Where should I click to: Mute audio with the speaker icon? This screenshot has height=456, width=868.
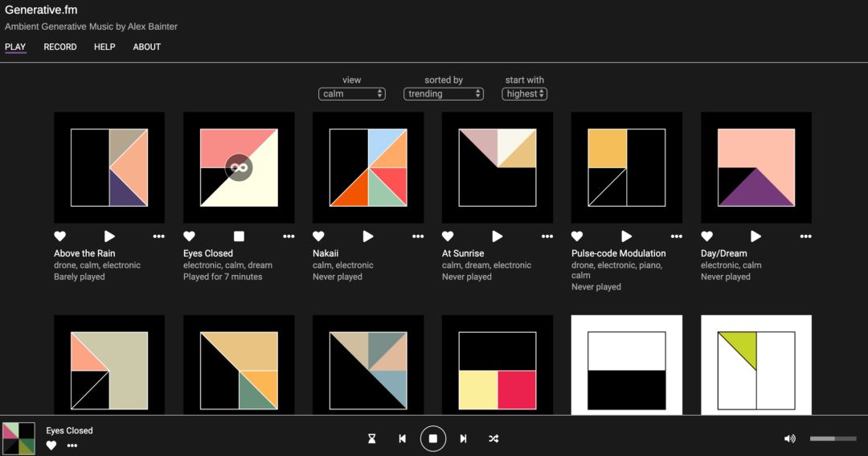[789, 438]
